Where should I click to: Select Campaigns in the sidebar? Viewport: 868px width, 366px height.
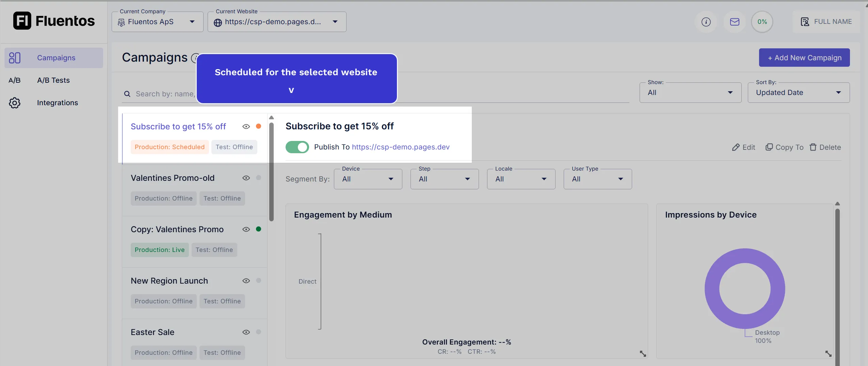pos(56,58)
